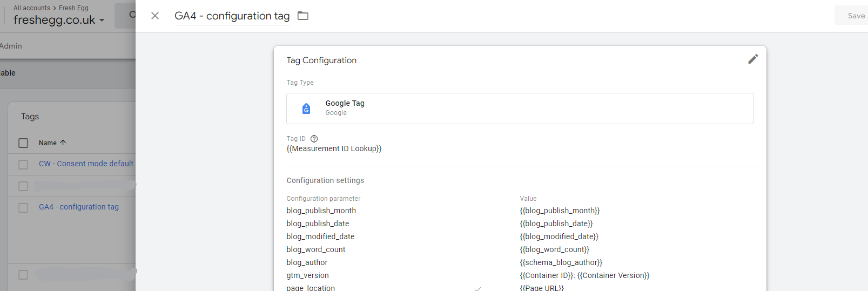Check the CW - Consent mode default row
This screenshot has width=868, height=291.
pos(23,164)
